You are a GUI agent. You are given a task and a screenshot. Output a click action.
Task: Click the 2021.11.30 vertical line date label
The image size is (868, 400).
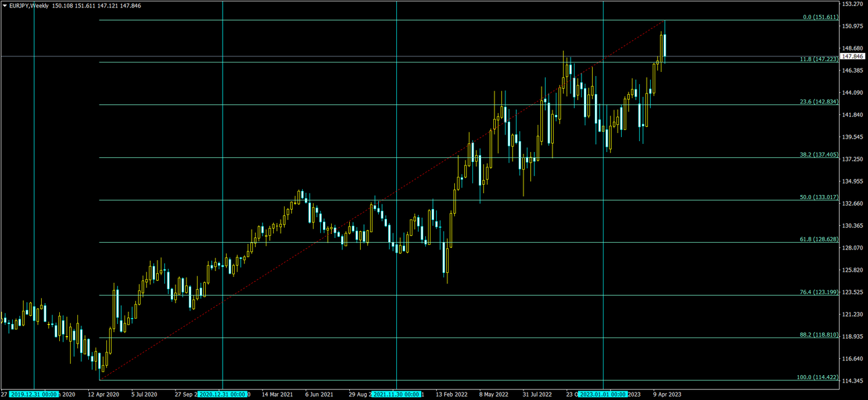(397, 395)
